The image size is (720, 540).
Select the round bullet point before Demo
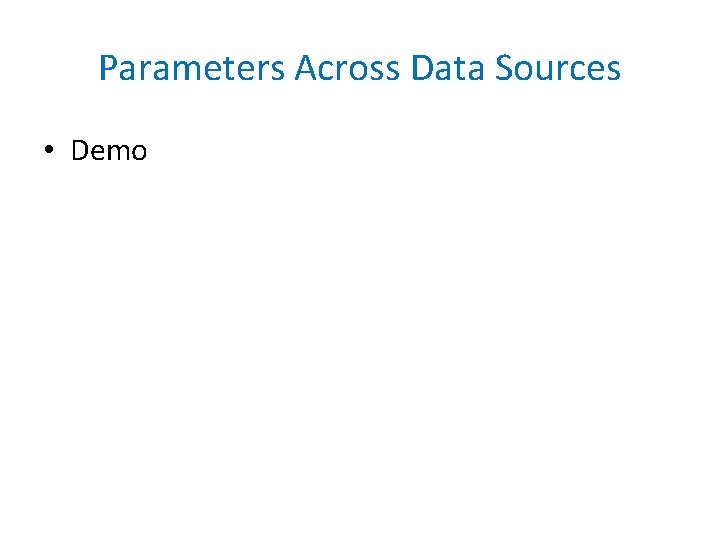tap(49, 149)
